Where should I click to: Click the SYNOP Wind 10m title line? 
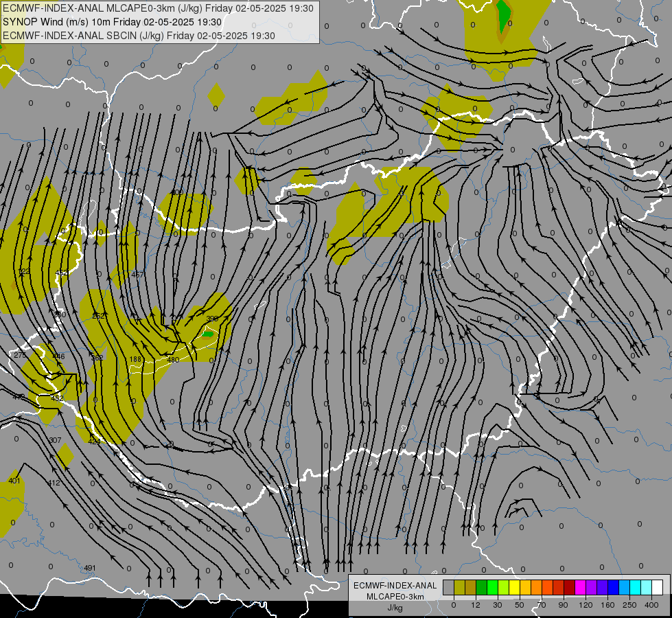113,22
